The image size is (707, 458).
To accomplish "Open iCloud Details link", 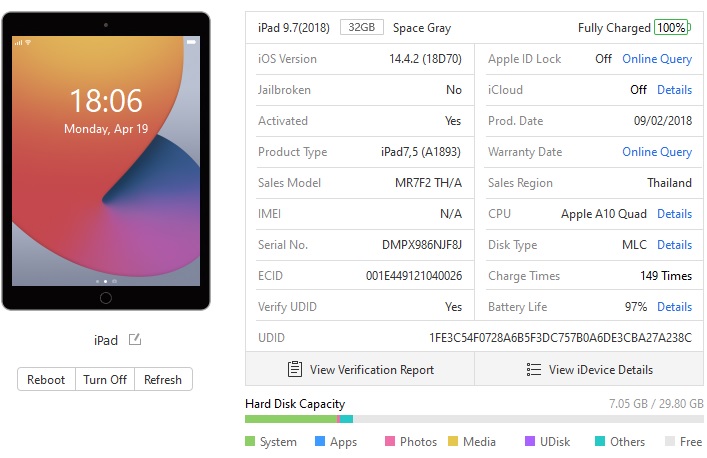I will pyautogui.click(x=674, y=90).
